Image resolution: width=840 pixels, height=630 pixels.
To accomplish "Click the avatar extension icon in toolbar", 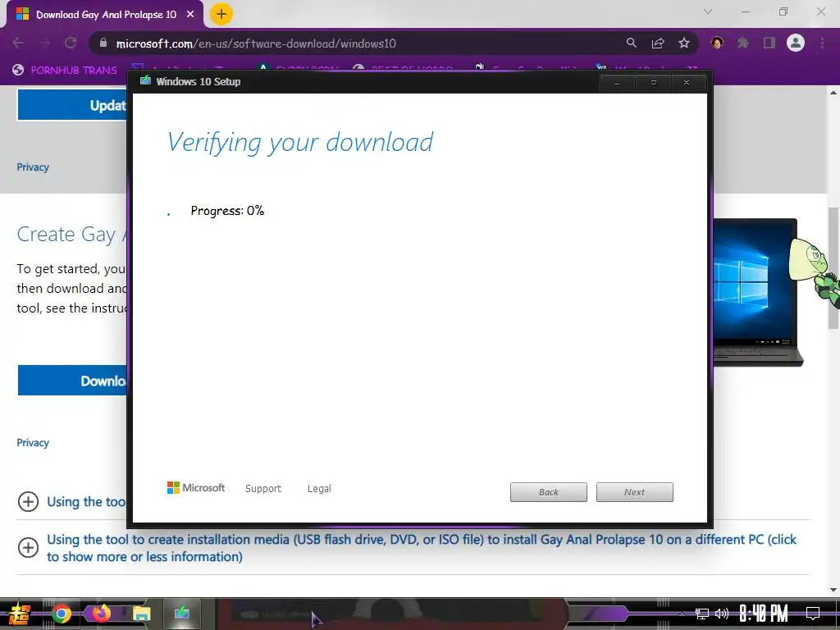I will click(717, 43).
